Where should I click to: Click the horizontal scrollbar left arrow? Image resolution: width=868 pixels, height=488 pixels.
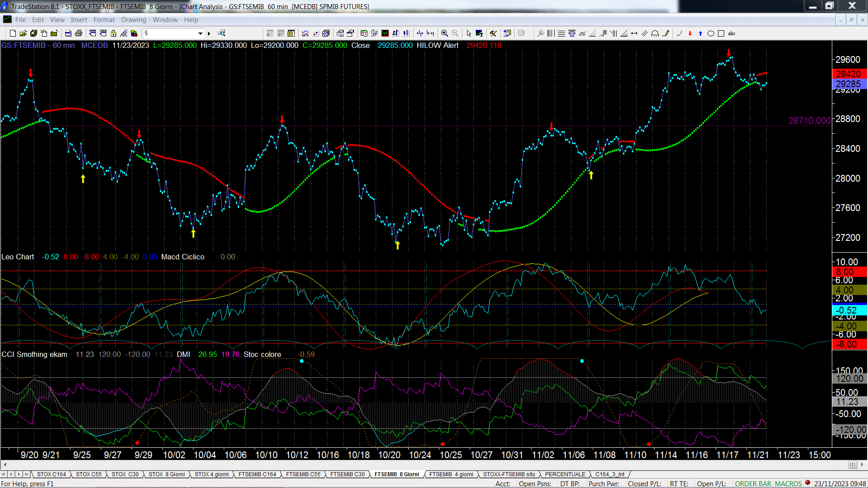pos(5,465)
